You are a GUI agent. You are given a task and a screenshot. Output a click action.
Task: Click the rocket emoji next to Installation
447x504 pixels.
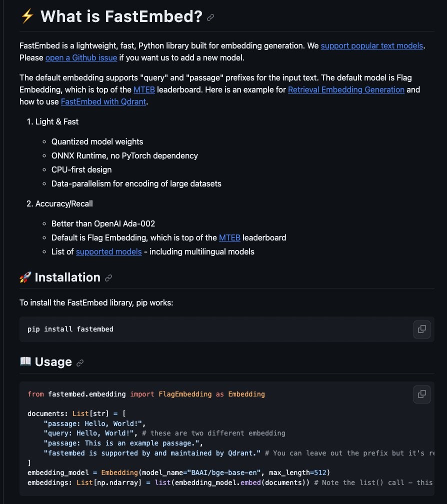click(x=25, y=277)
